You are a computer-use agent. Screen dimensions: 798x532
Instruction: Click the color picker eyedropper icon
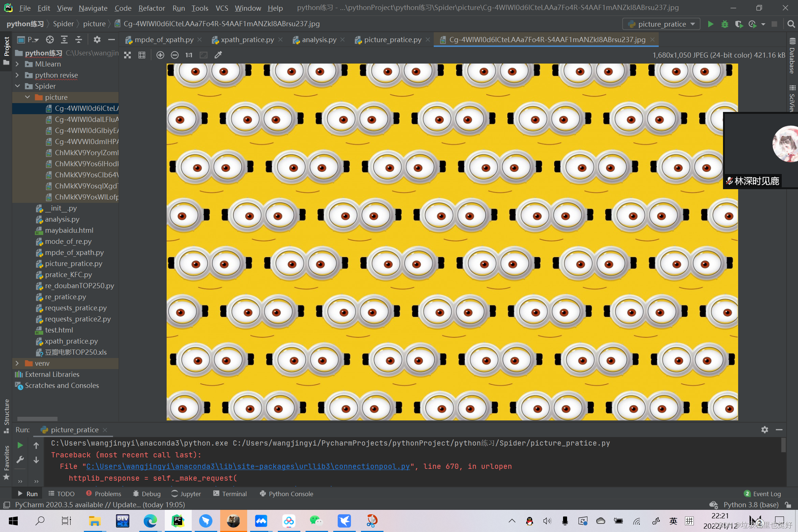[218, 55]
